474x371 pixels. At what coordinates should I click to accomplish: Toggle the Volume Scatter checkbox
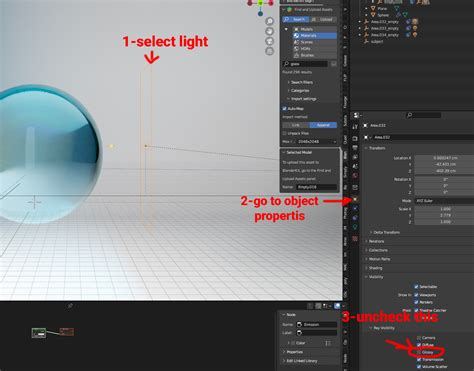coord(419,367)
